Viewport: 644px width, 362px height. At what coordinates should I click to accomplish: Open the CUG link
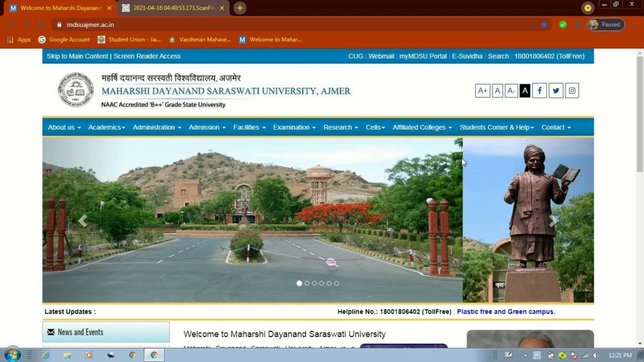pos(356,56)
